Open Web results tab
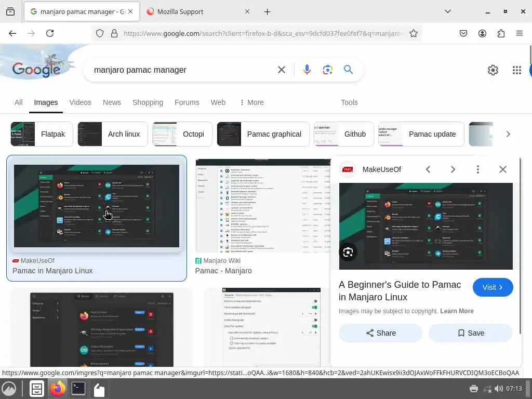Viewport: 532px width, 399px height. (218, 102)
